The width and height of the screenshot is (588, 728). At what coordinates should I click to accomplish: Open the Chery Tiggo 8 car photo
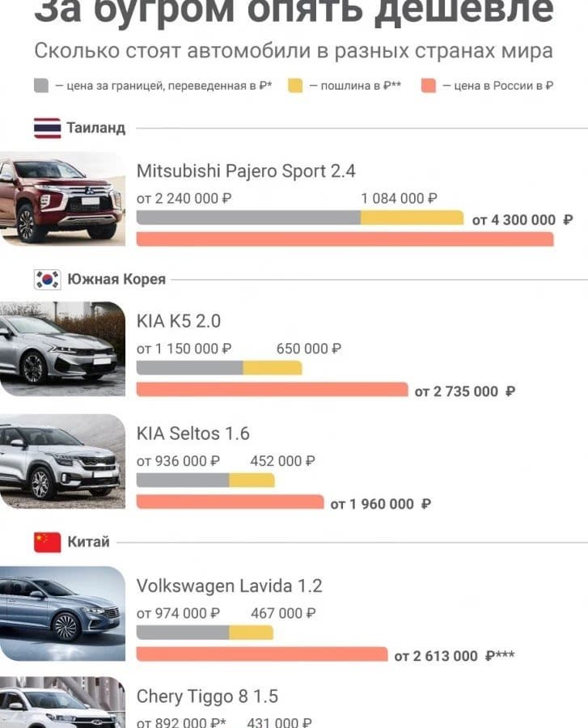(62, 704)
